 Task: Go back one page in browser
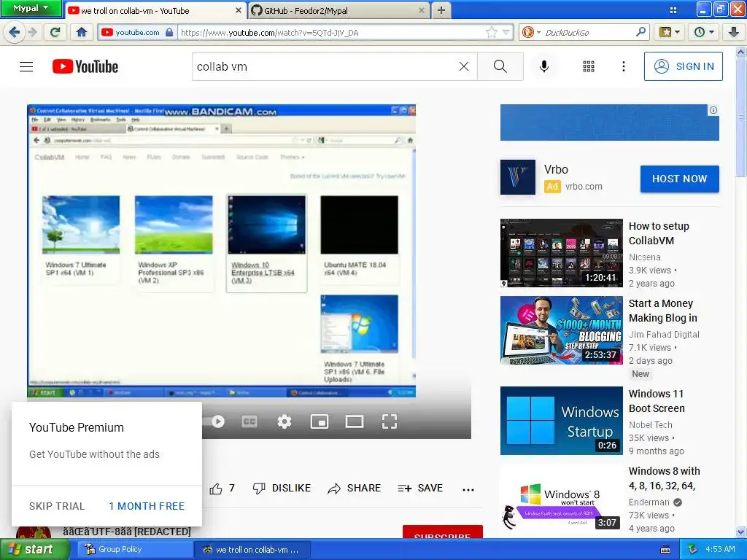click(x=15, y=32)
